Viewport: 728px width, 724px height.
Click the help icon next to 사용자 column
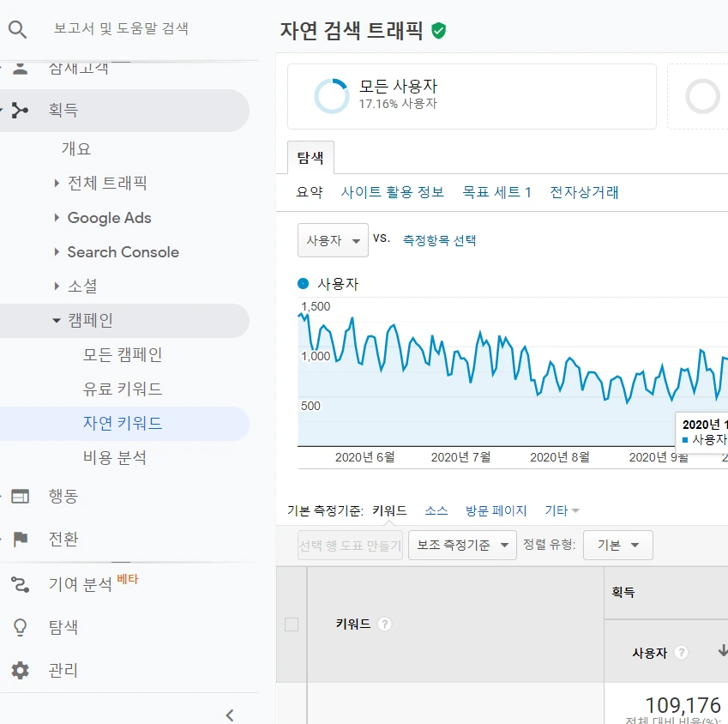681,653
